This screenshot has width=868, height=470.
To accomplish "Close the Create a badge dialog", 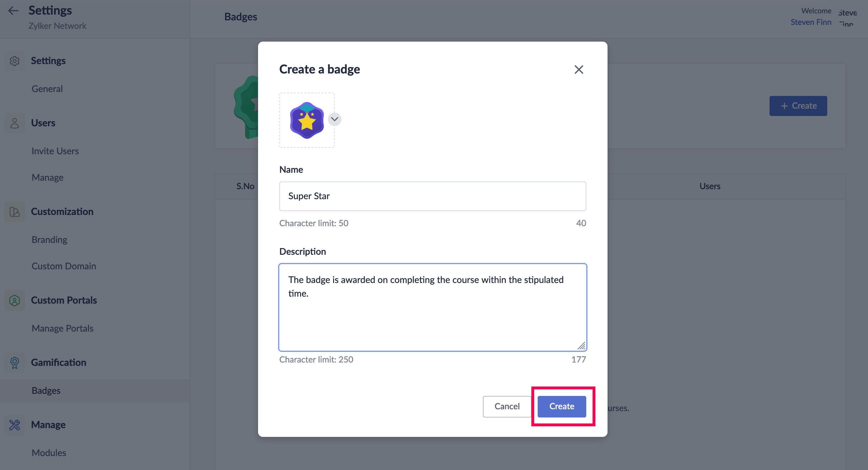I will (x=579, y=70).
